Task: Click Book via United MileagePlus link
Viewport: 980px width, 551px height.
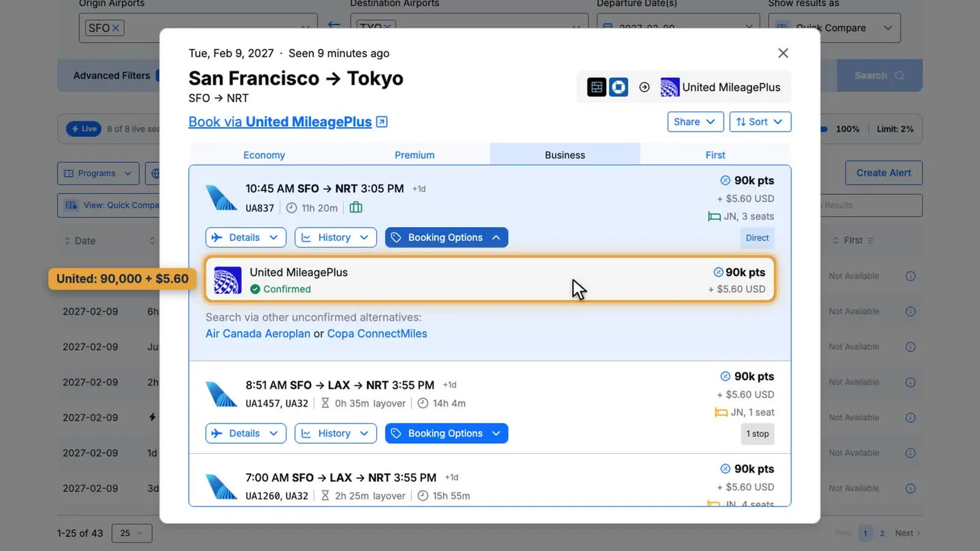Action: 280,122
